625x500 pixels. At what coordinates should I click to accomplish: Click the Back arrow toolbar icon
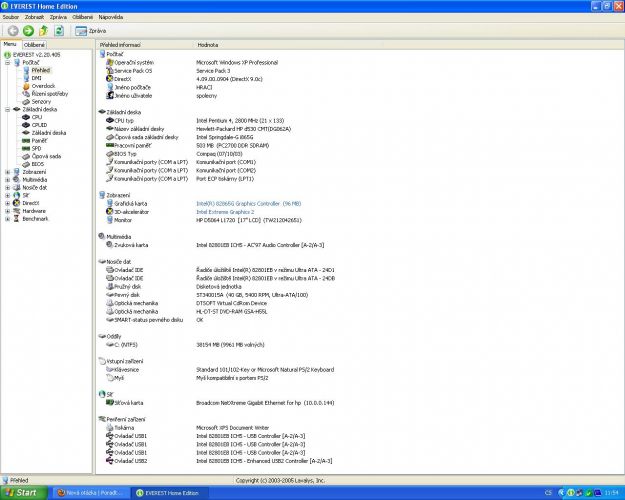[13, 31]
